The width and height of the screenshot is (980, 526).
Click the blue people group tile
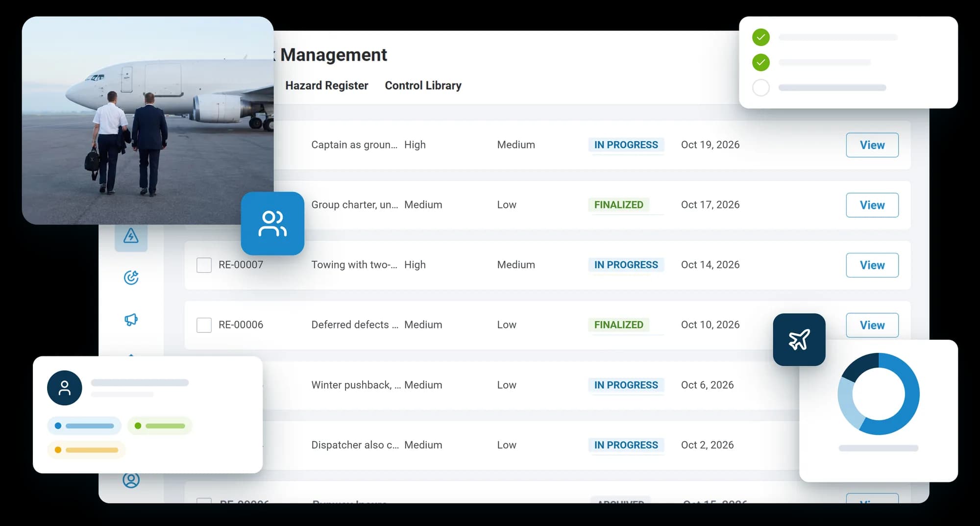click(272, 223)
